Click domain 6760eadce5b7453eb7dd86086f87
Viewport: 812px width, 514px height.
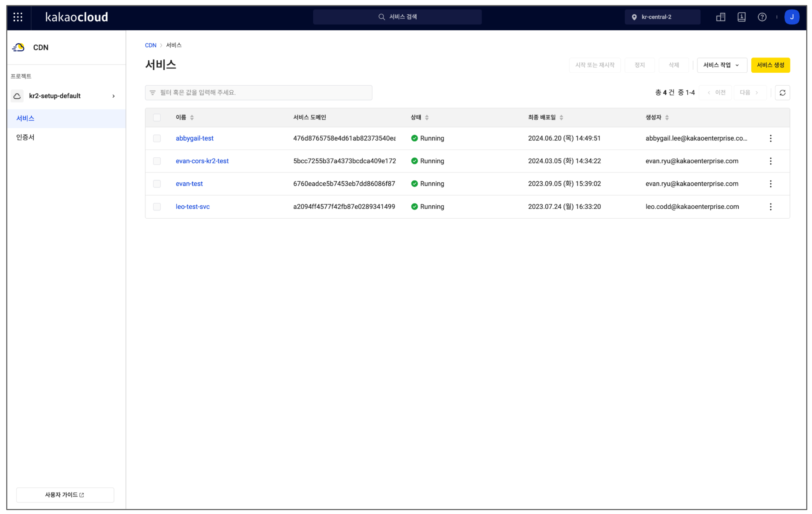click(x=344, y=184)
